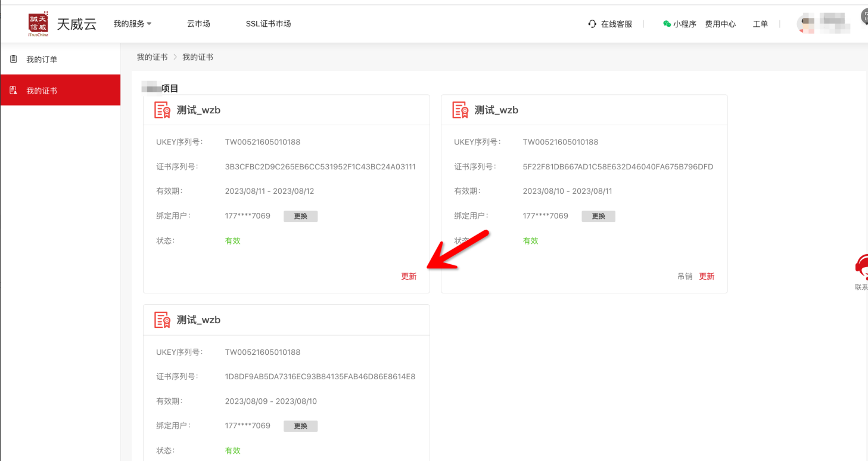Click the online customer service headset icon
Screen dimensions: 868x461
coord(592,24)
